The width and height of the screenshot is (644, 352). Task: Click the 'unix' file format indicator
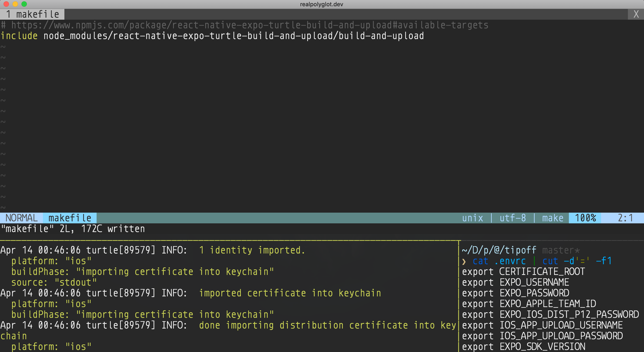[x=472, y=218]
